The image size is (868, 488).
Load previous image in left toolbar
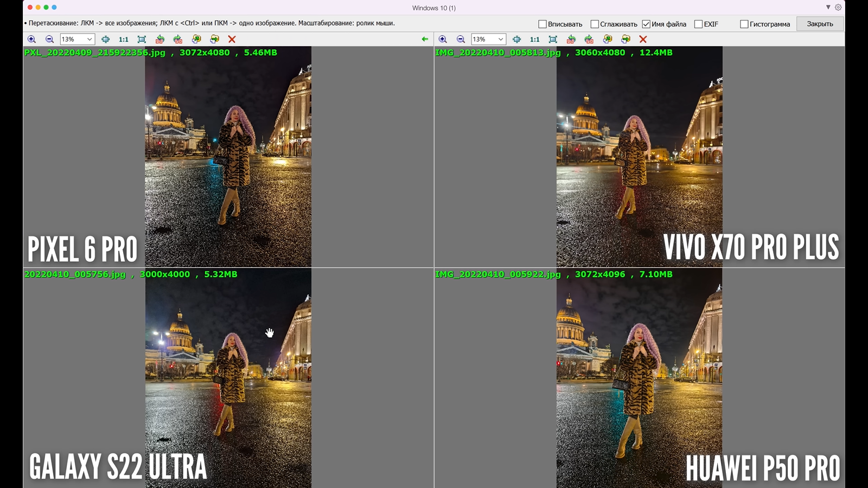pyautogui.click(x=196, y=39)
